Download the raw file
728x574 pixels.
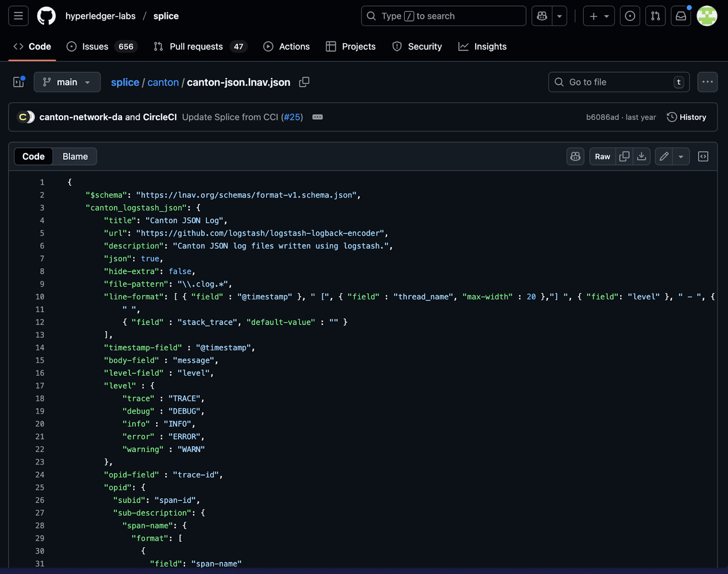pyautogui.click(x=642, y=156)
